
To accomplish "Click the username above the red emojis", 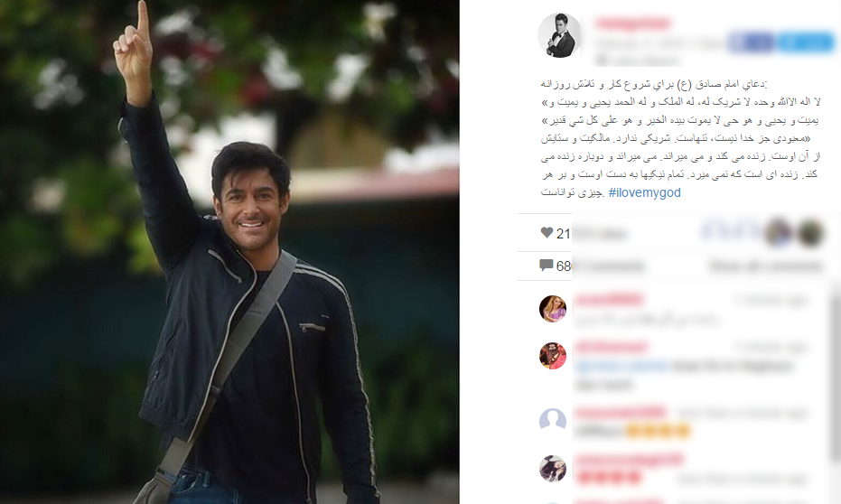I will (x=630, y=460).
